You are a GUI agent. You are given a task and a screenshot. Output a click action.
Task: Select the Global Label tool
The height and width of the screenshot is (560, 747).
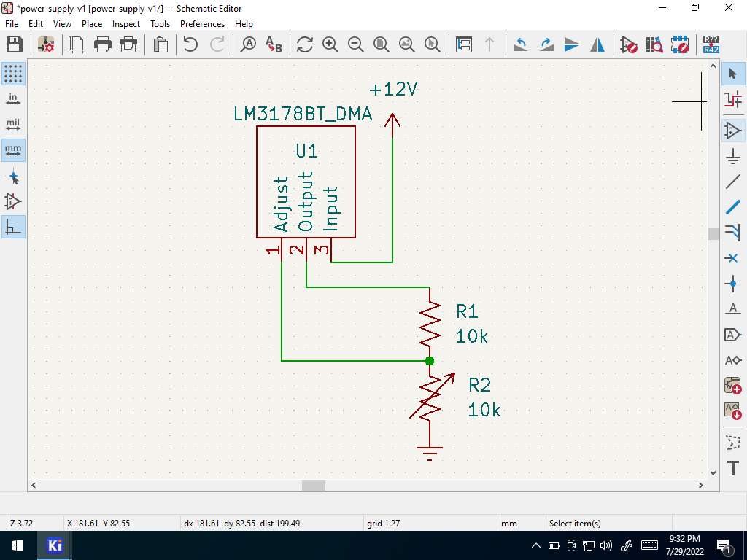click(733, 335)
